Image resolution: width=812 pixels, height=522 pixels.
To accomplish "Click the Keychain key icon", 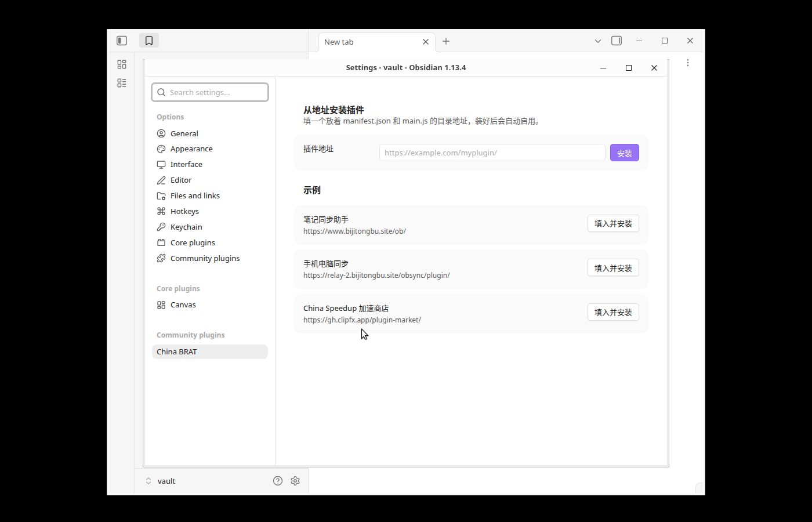I will click(161, 227).
